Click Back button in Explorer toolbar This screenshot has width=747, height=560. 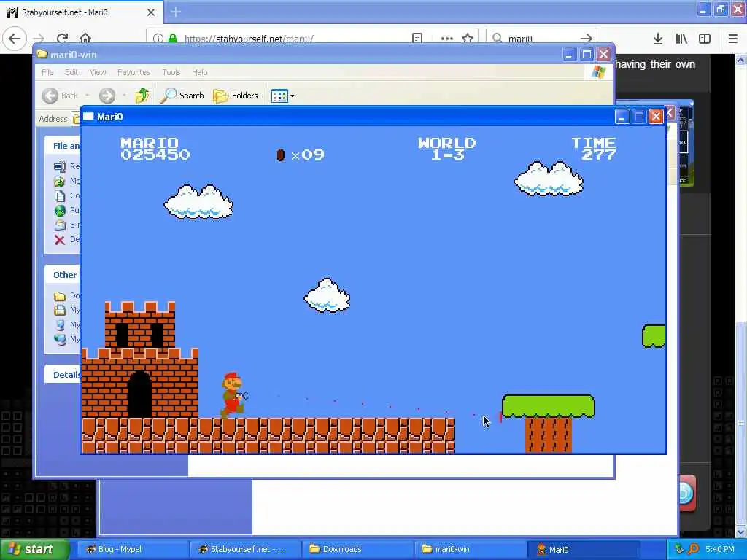(x=60, y=96)
